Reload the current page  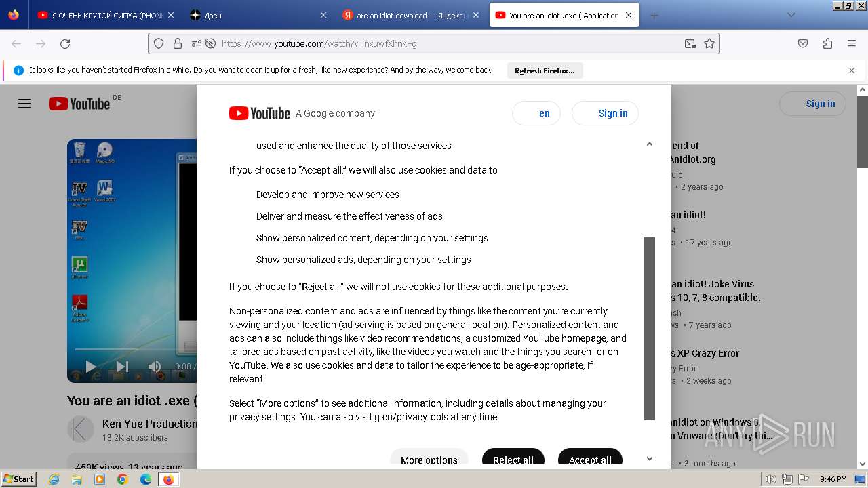[65, 43]
